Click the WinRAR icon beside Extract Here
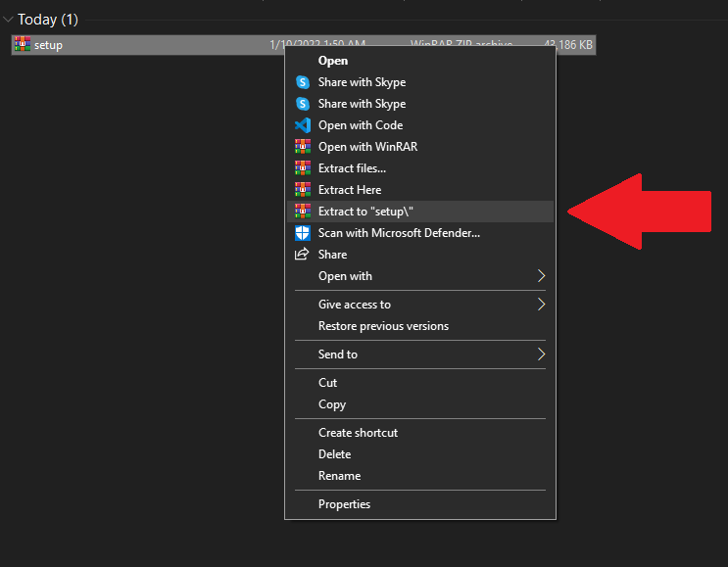Screen dimensions: 728x567 pos(303,190)
